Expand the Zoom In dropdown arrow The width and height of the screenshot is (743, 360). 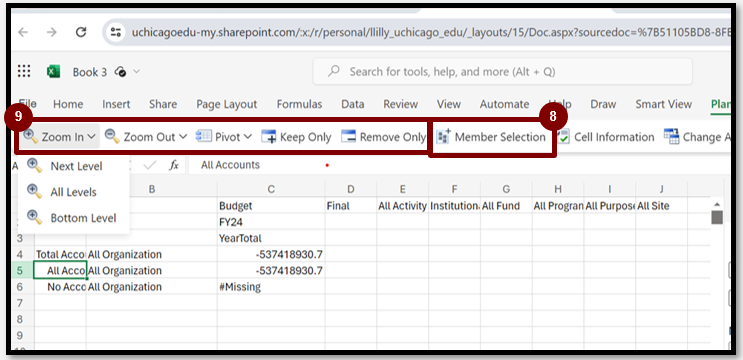pos(92,137)
